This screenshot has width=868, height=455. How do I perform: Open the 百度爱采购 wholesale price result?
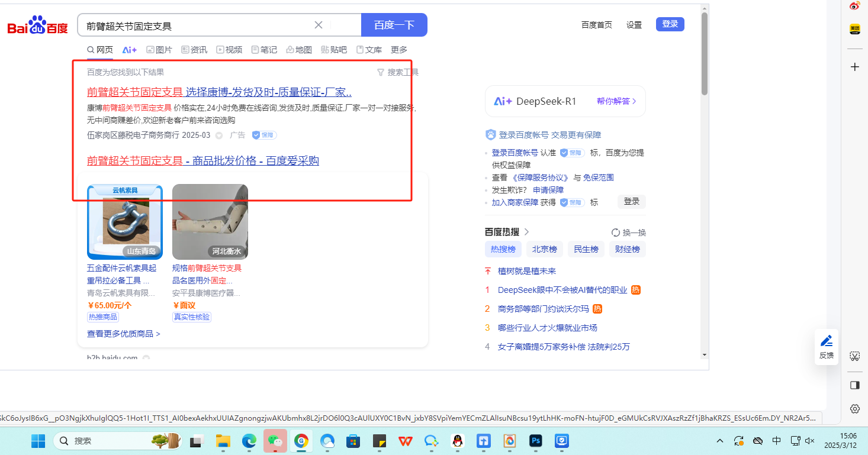tap(203, 160)
